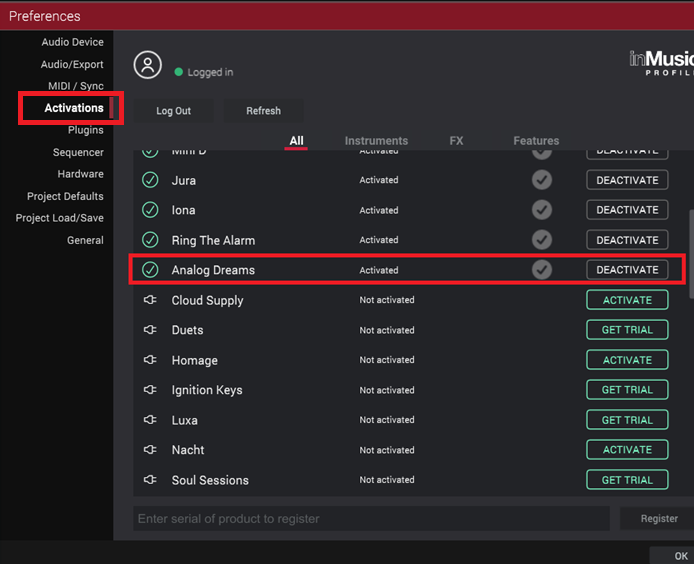Click gray checkmark circle in Ring The Alarm row

coord(542,240)
